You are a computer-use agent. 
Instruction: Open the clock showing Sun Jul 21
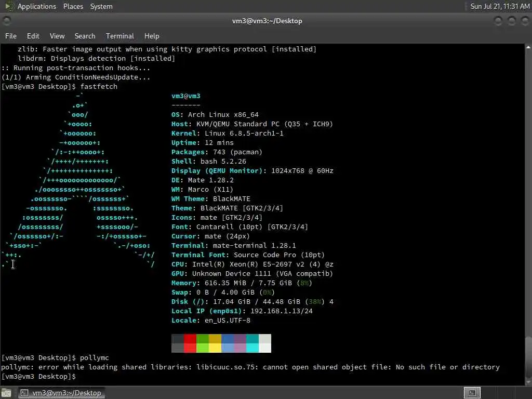click(500, 6)
